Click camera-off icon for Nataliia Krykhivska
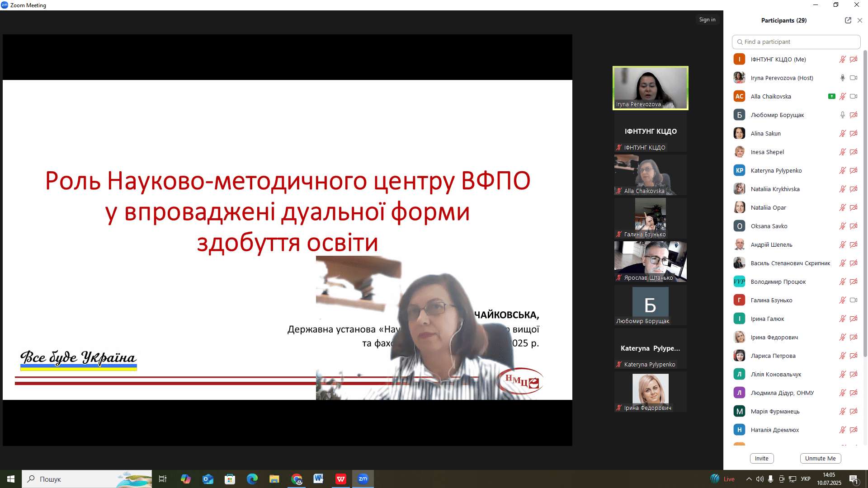Viewport: 868px width, 488px height. [x=854, y=189]
